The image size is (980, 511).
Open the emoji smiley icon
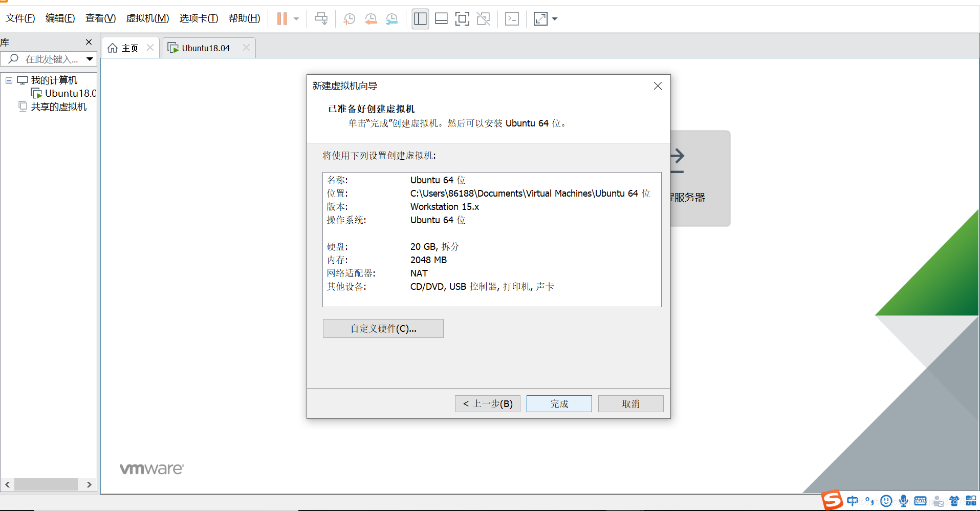point(887,501)
